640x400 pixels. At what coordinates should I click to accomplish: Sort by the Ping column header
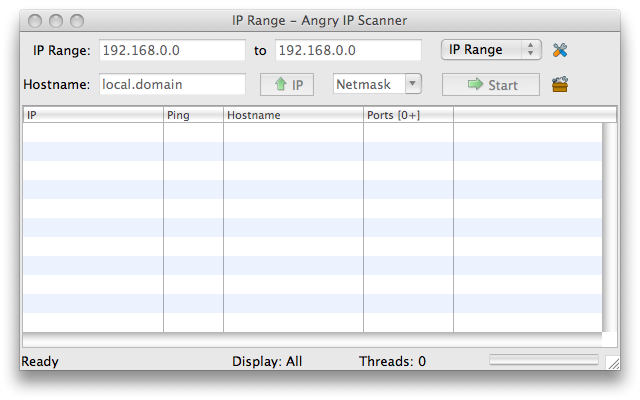193,115
